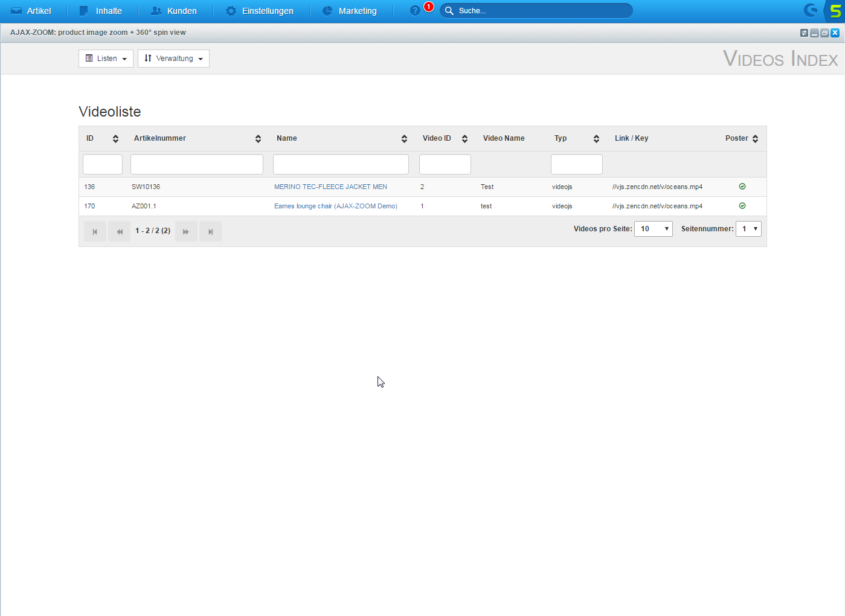
Task: Open Eames lounge chair product link
Action: tap(336, 207)
